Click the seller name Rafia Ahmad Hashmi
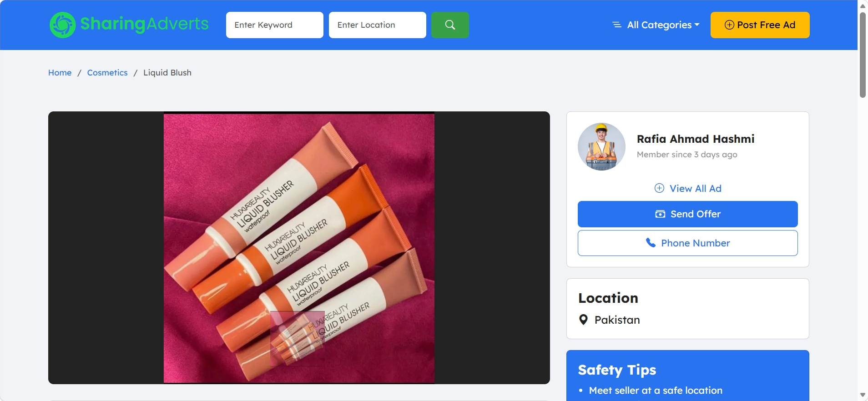The width and height of the screenshot is (868, 401). (696, 139)
